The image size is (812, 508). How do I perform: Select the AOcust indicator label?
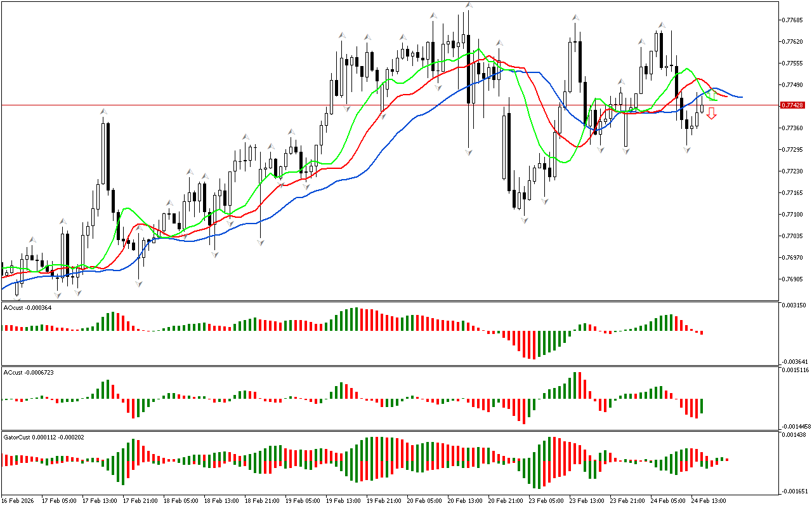tap(27, 308)
